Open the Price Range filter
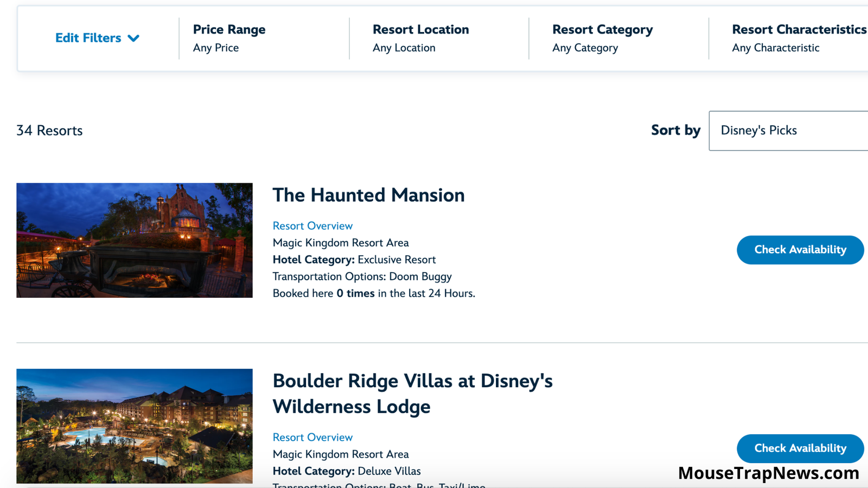The width and height of the screenshot is (868, 488). click(229, 38)
